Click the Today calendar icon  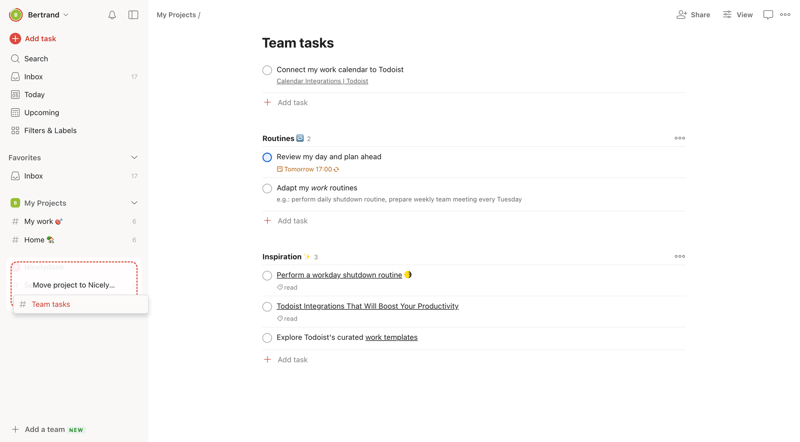pyautogui.click(x=15, y=94)
